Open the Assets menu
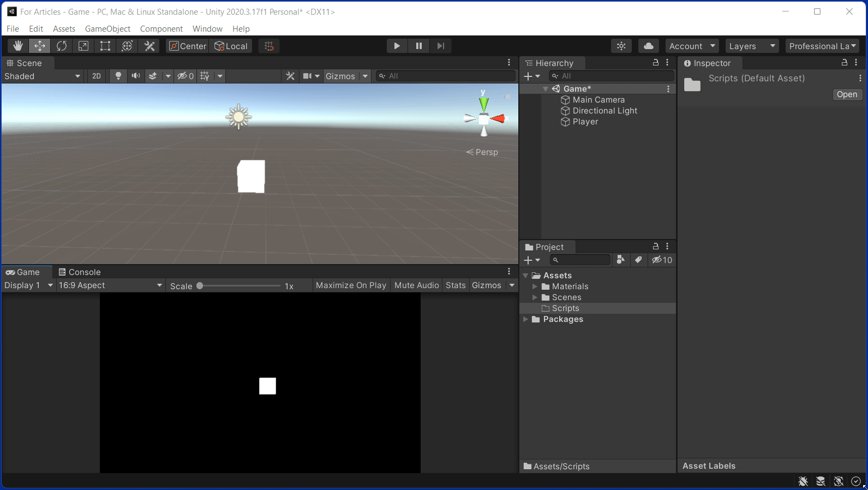Viewport: 868px width, 490px height. [64, 29]
